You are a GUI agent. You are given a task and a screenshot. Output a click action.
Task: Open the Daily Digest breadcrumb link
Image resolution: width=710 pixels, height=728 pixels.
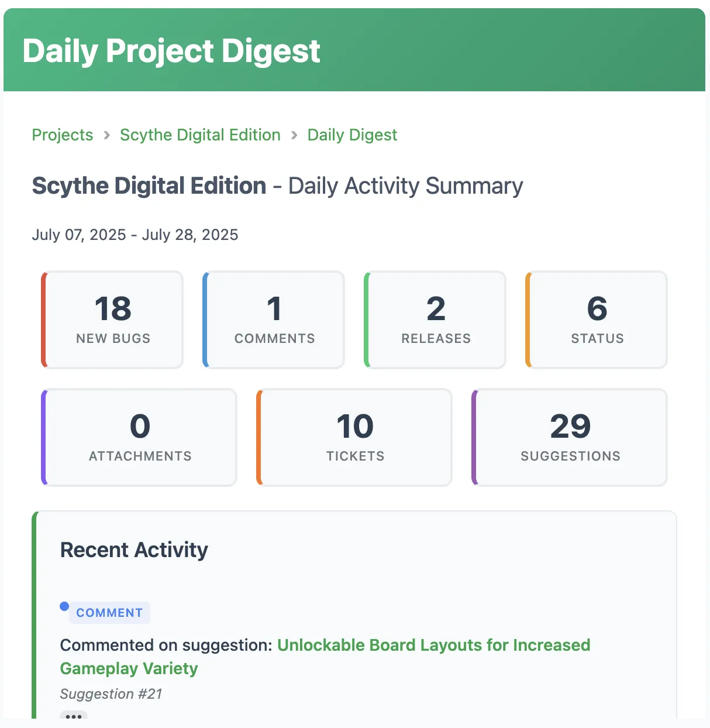(x=352, y=135)
